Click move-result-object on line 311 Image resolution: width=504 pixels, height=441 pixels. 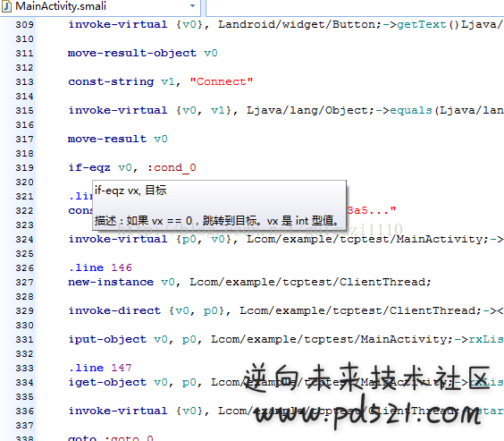pyautogui.click(x=132, y=53)
